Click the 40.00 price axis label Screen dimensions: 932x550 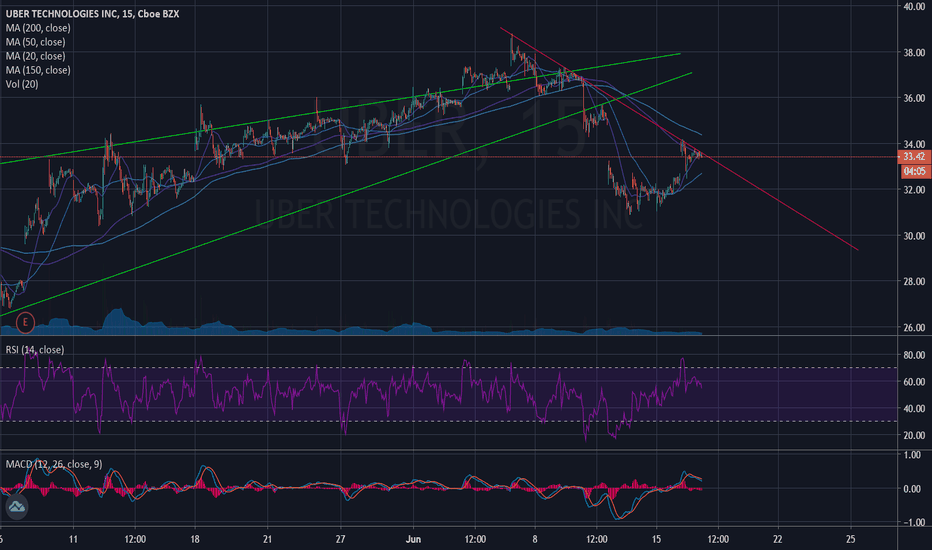coord(914,7)
